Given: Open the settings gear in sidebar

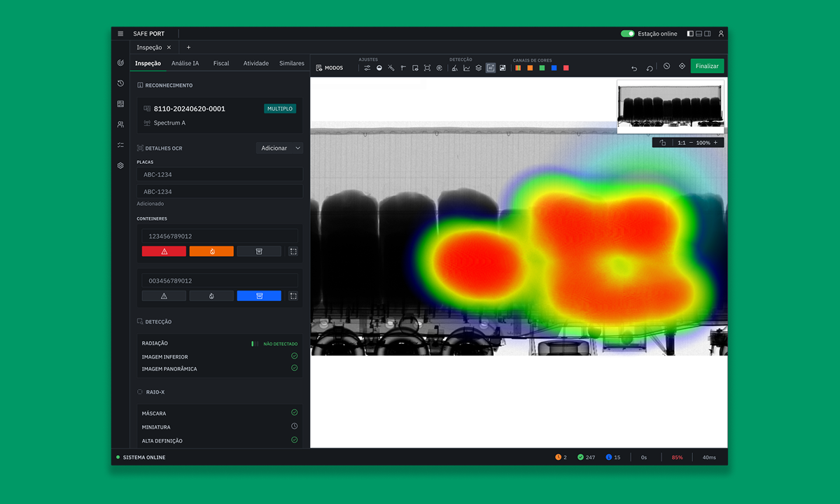Looking at the screenshot, I should pos(120,166).
